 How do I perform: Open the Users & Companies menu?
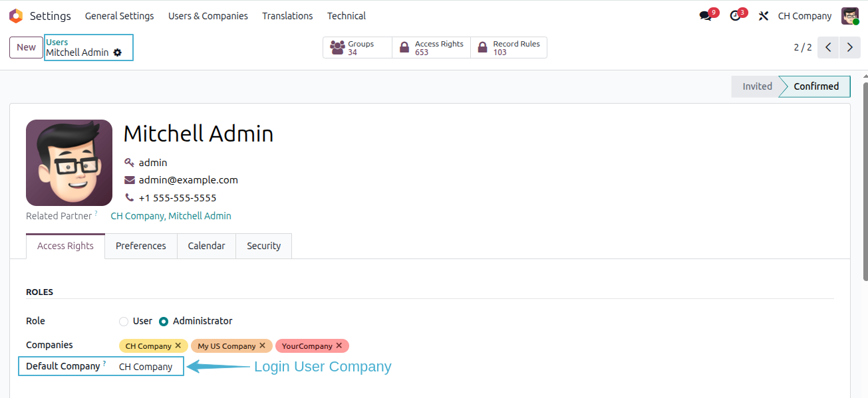point(208,16)
